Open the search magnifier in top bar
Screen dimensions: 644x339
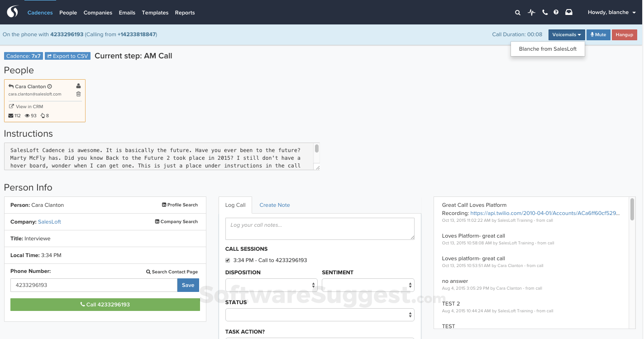pos(518,13)
